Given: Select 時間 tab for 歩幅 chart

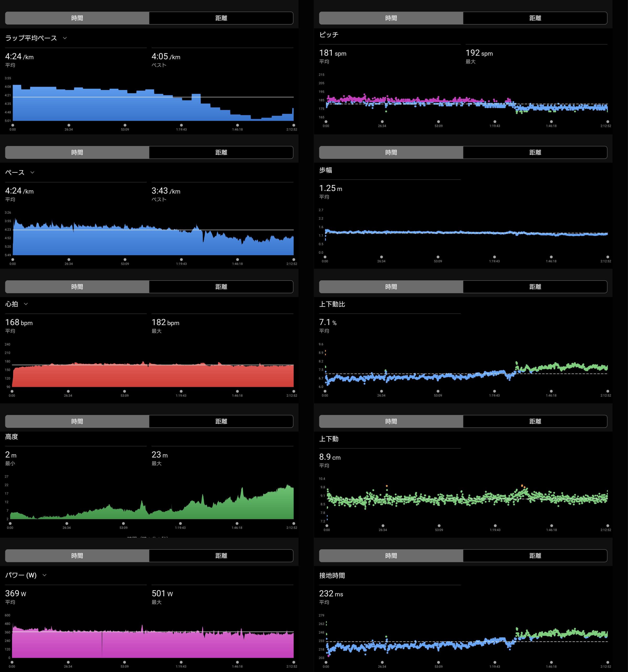Looking at the screenshot, I should [x=391, y=153].
